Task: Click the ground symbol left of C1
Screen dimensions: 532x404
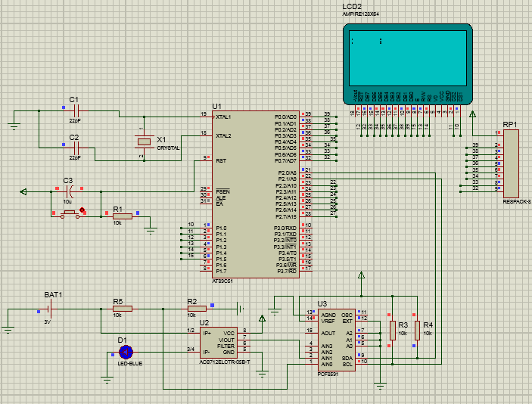Action: click(14, 126)
